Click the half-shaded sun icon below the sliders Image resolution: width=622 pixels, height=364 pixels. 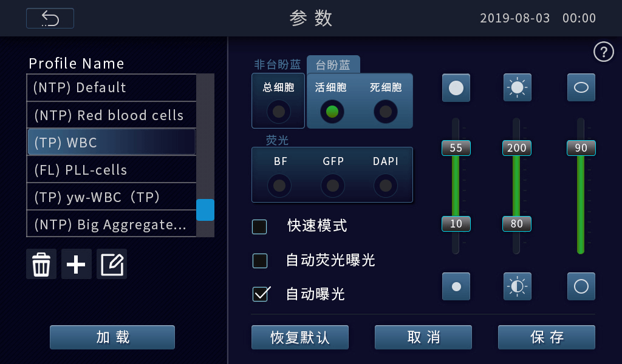tap(518, 286)
